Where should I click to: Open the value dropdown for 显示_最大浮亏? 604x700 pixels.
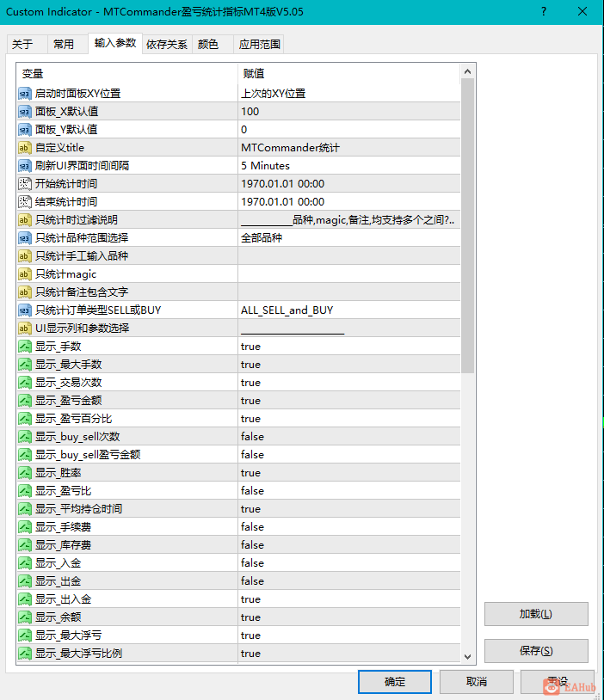(x=349, y=636)
